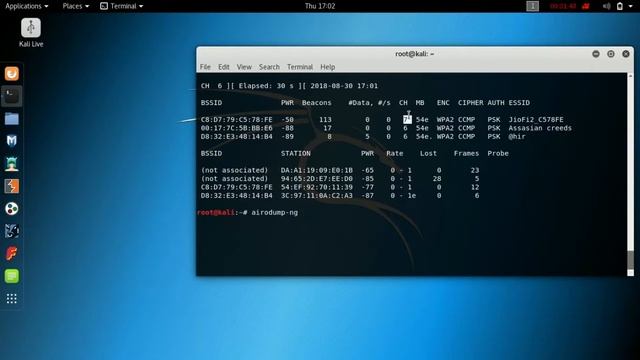Click the PWR value -50
The height and width of the screenshot is (360, 640).
287,120
